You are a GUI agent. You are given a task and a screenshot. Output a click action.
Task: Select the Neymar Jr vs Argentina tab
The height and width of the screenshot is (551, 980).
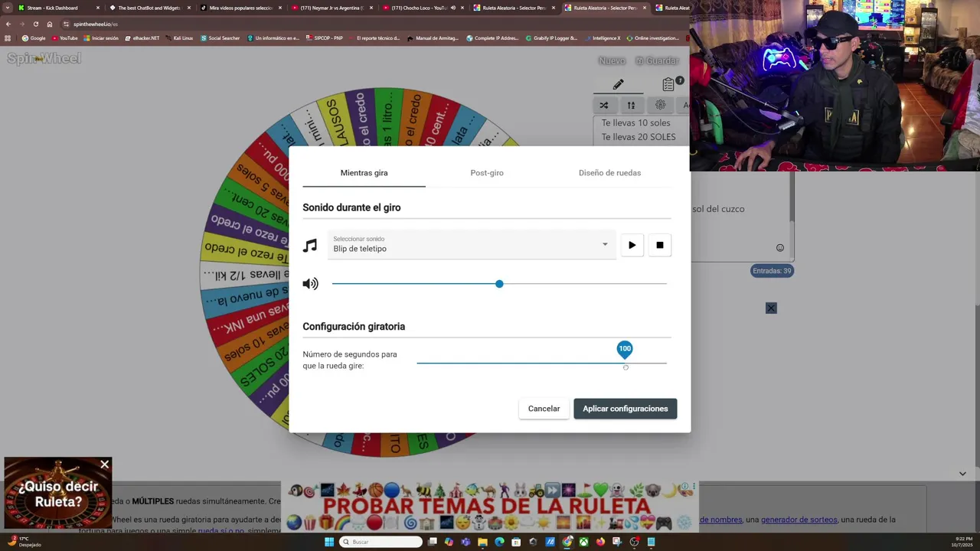pyautogui.click(x=333, y=8)
